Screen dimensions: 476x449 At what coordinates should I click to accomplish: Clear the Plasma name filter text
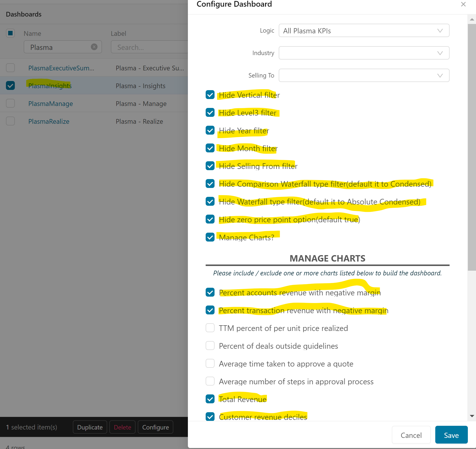(94, 47)
